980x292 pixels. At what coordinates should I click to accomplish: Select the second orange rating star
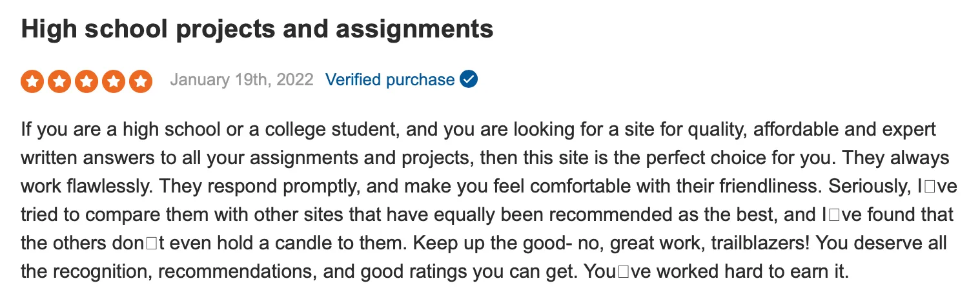[59, 81]
